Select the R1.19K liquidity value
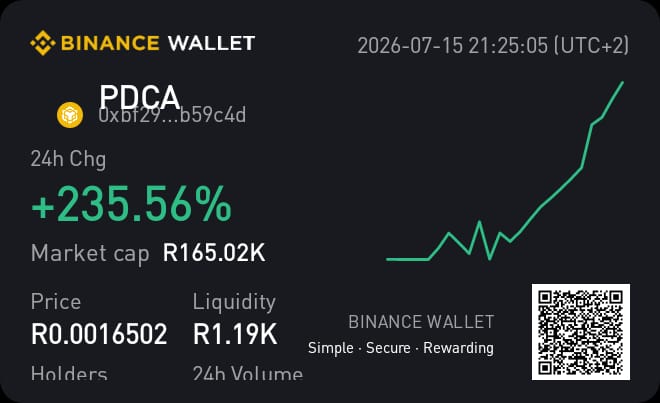The image size is (660, 403). click(x=235, y=334)
